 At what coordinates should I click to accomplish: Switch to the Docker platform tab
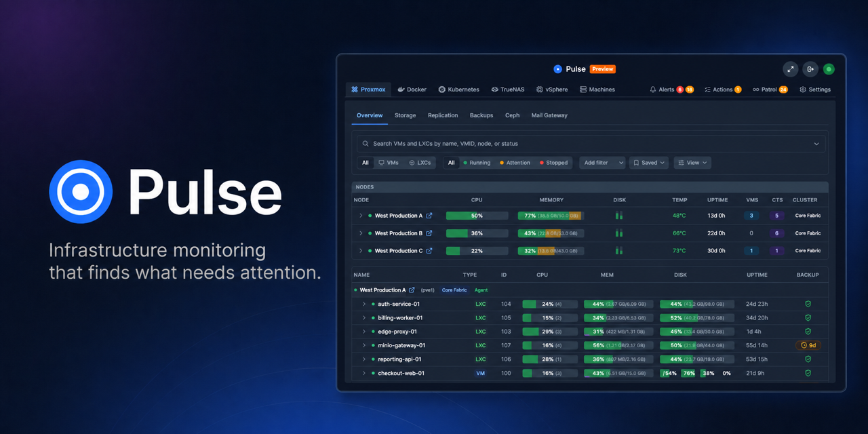[x=412, y=90]
